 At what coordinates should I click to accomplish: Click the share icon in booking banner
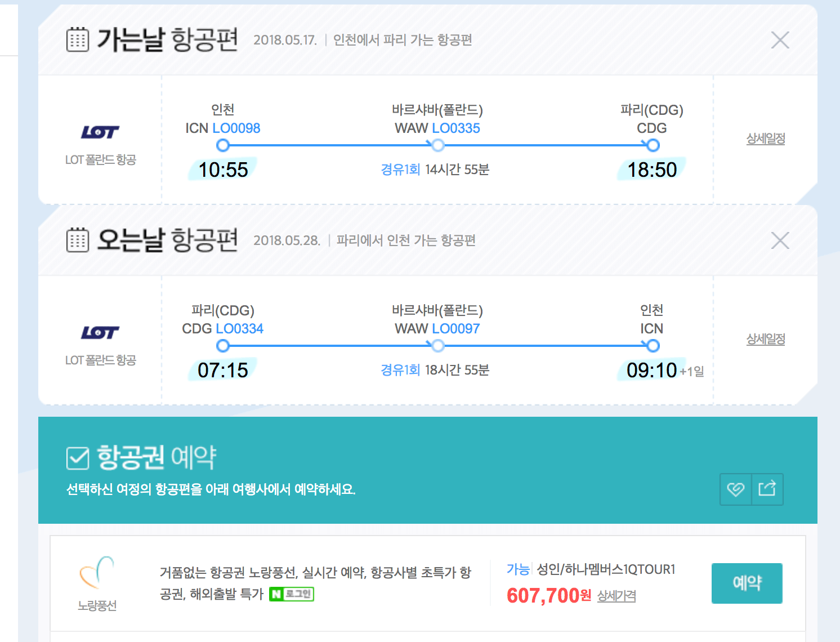click(x=767, y=489)
